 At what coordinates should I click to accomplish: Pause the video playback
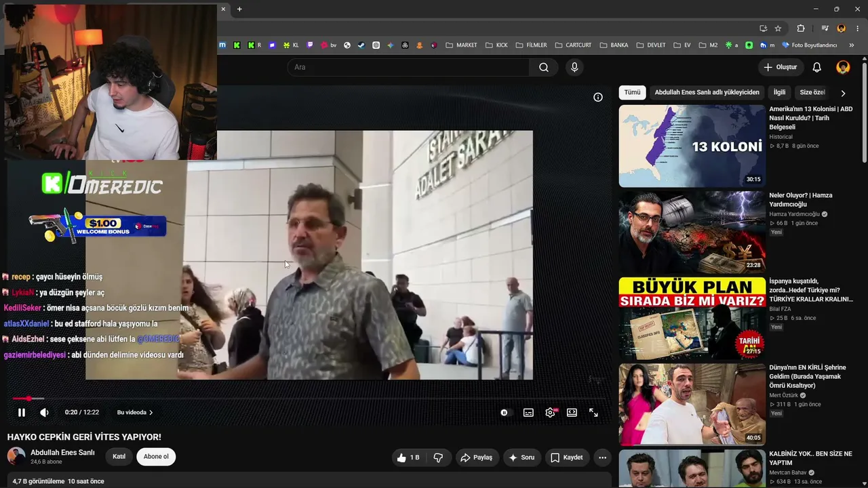click(22, 412)
